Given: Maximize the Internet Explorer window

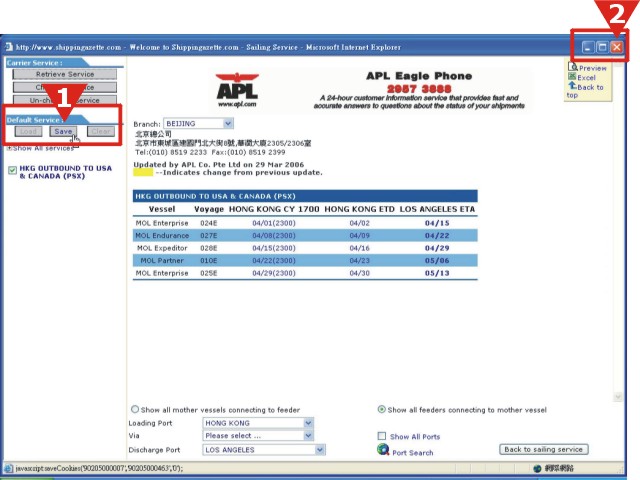Looking at the screenshot, I should pos(602,47).
